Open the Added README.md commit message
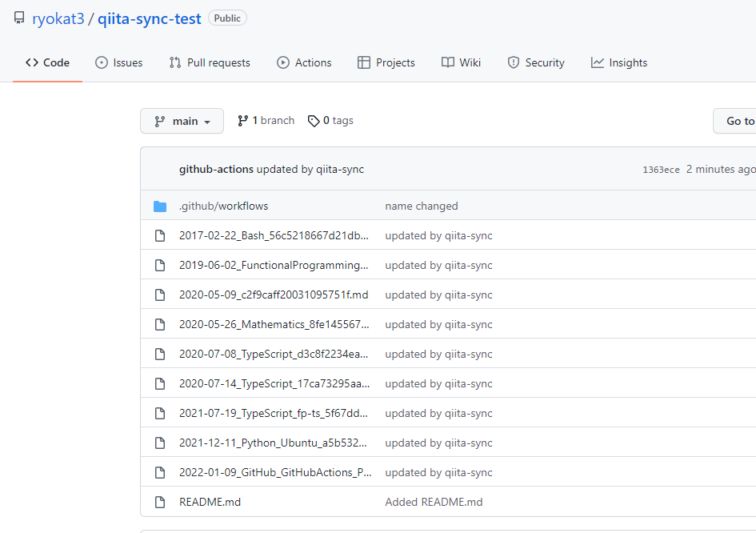The width and height of the screenshot is (756, 533). [434, 502]
